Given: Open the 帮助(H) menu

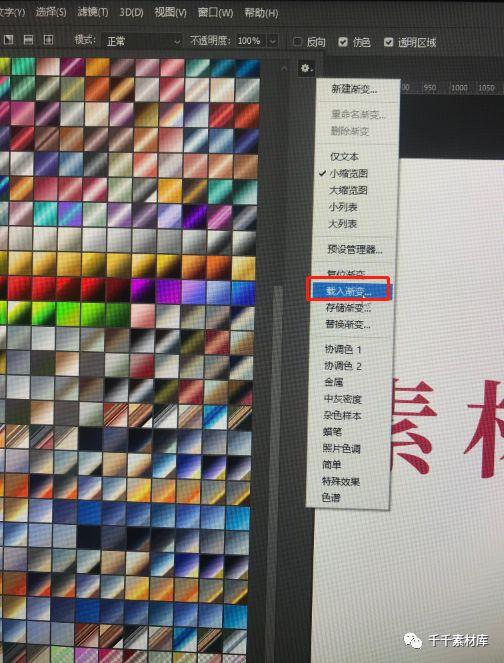Looking at the screenshot, I should click(x=261, y=13).
